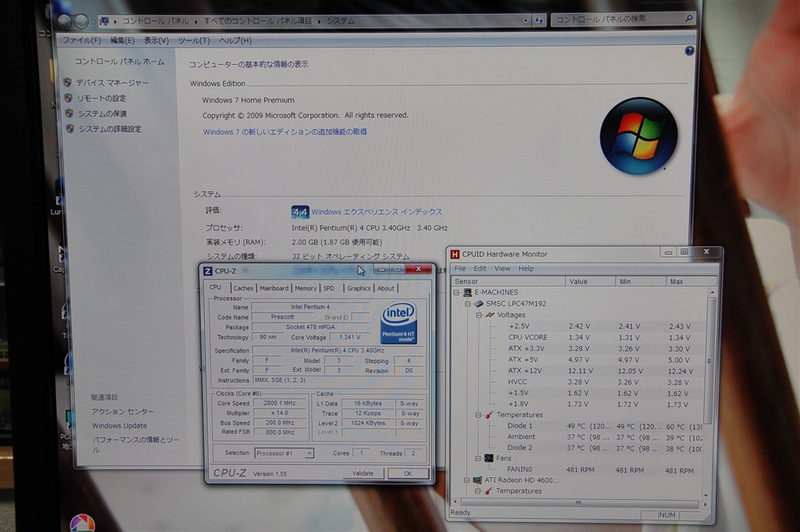This screenshot has height=532, width=800.
Task: Open the address bar history dropdown arrow
Action: tap(524, 20)
